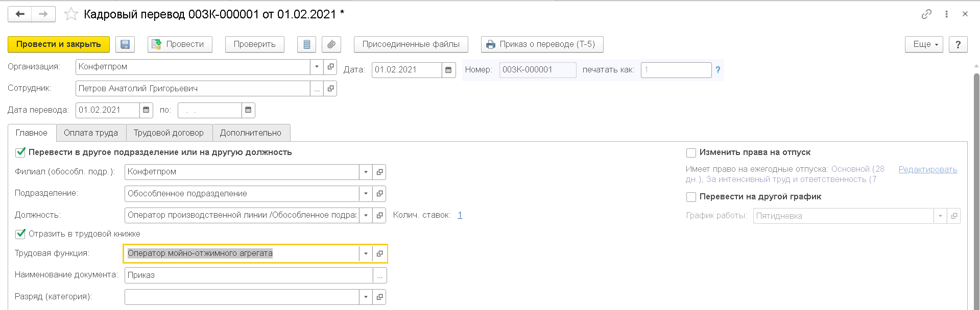Switch to the Трудовой договор tab
980x310 pixels.
click(169, 133)
